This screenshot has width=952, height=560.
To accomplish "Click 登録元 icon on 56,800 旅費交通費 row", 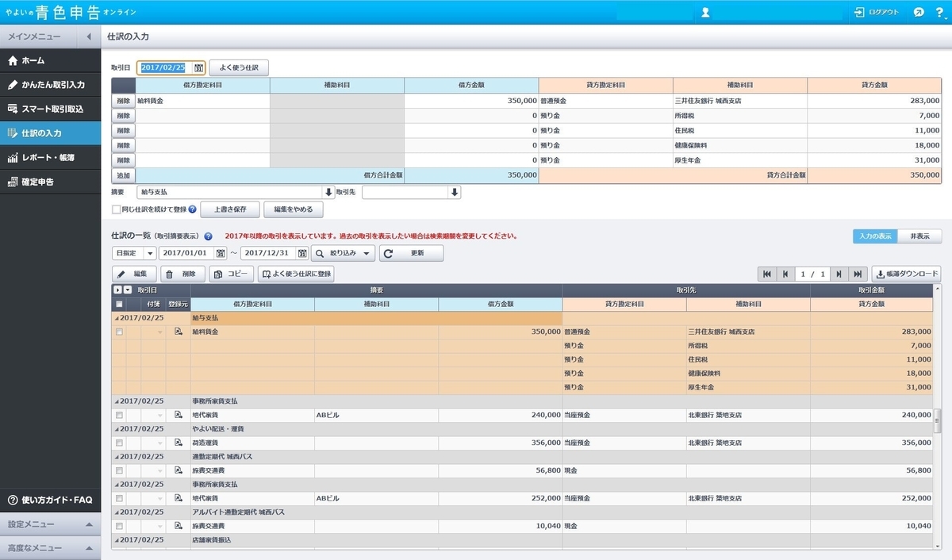I will click(x=178, y=470).
